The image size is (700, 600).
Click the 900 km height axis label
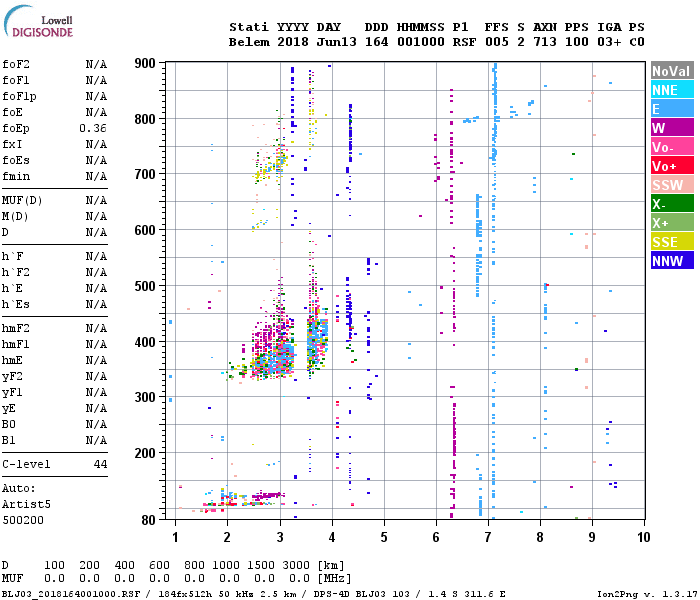tap(145, 63)
